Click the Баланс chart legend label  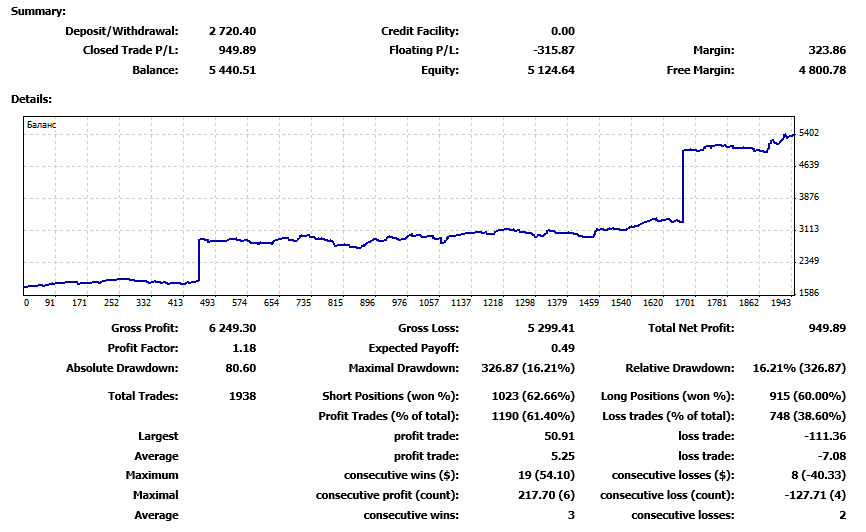pyautogui.click(x=42, y=125)
